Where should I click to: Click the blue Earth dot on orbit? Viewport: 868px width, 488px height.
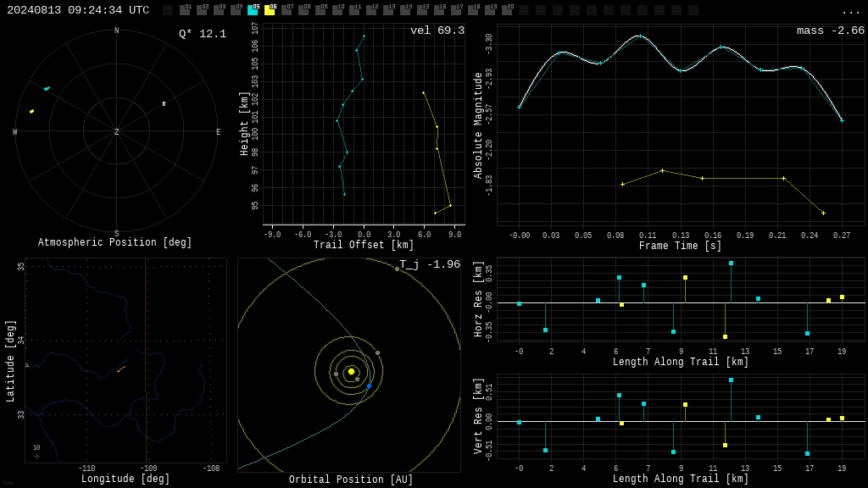pos(370,385)
